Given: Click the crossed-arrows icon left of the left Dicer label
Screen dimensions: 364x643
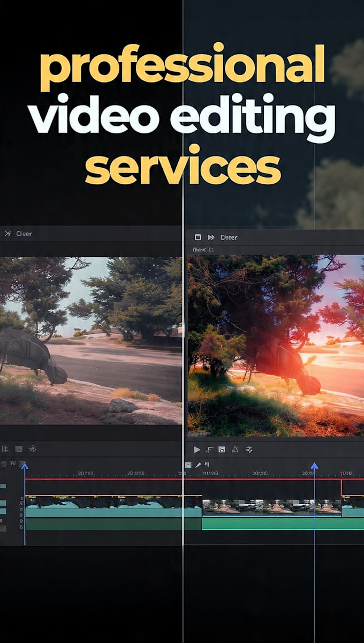Looking at the screenshot, I should [x=8, y=234].
